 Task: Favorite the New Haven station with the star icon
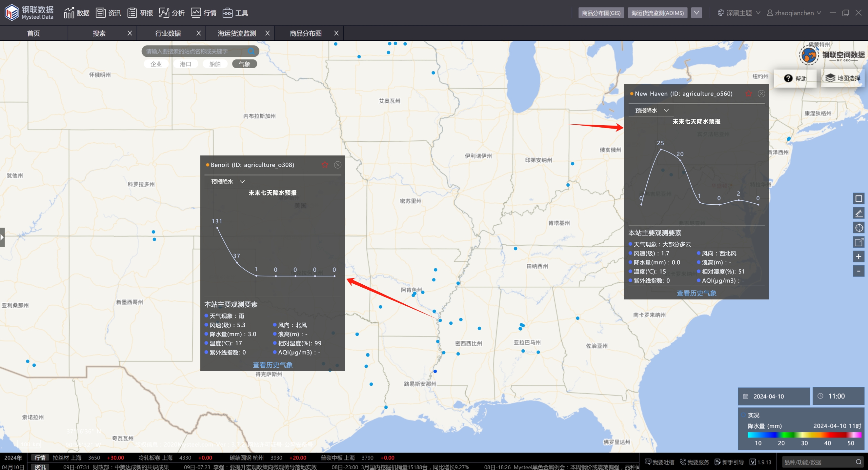[749, 94]
